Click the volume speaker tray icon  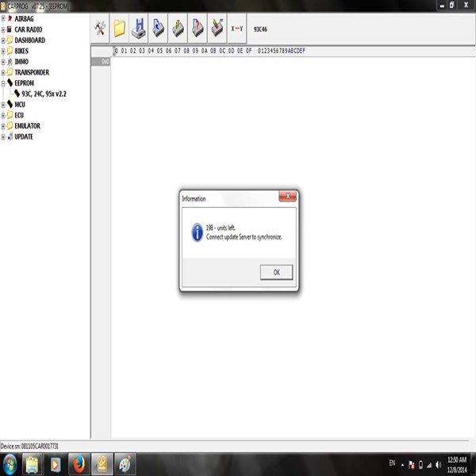[x=439, y=465]
